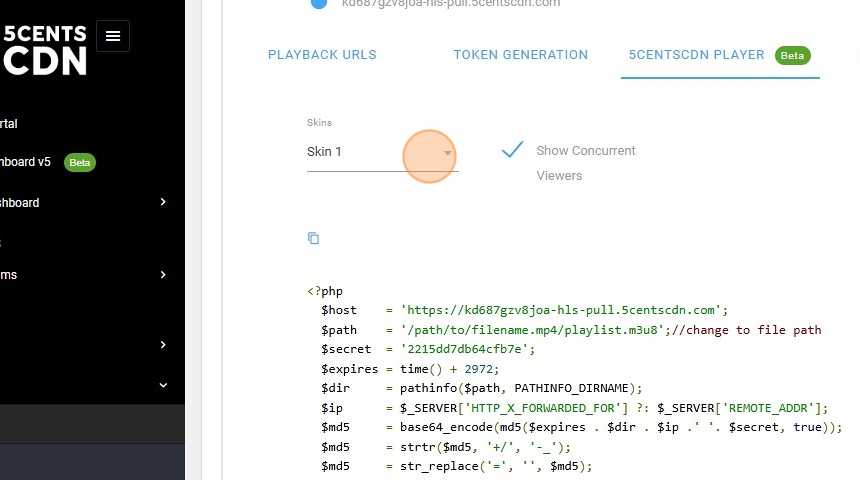Open the Skins dropdown
Screen dimensions: 860x480
tap(382, 152)
